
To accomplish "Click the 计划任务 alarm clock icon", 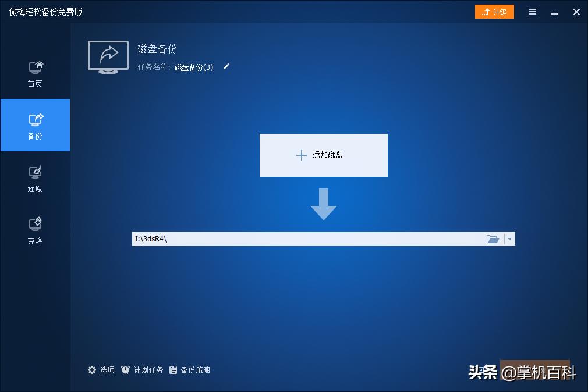I will click(125, 369).
